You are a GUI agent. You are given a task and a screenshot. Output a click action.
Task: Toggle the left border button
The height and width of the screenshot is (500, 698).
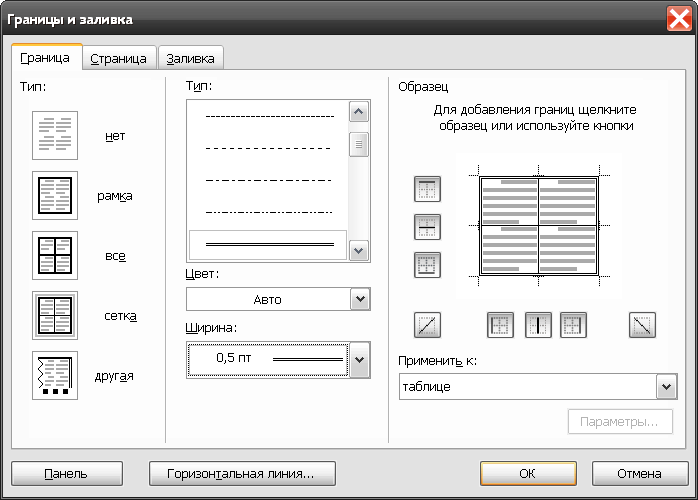click(500, 325)
